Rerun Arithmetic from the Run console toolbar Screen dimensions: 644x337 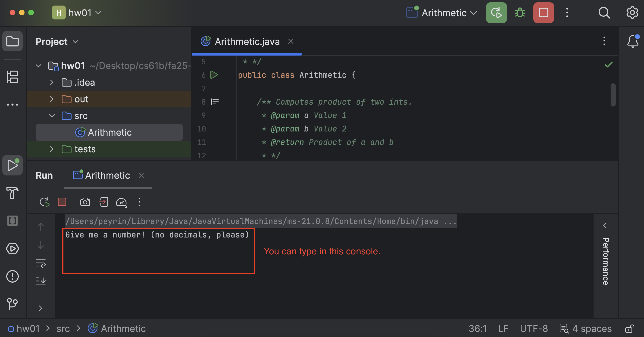[x=44, y=202]
